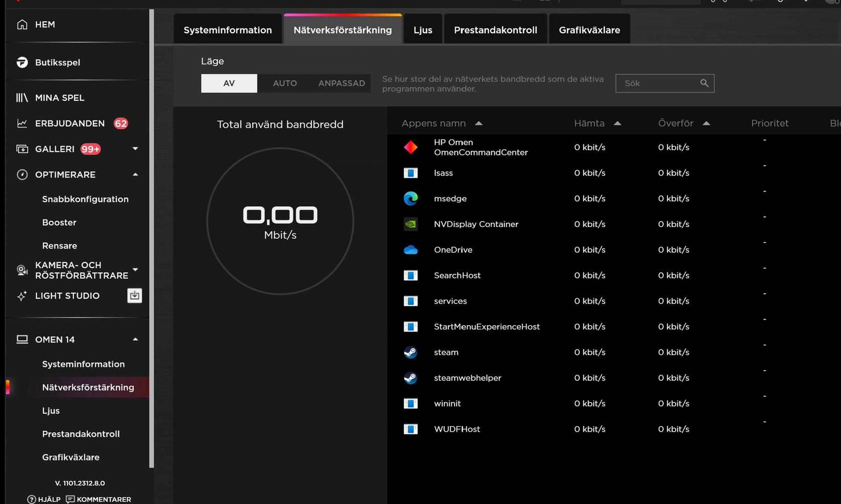The height and width of the screenshot is (504, 841).
Task: Click the OMEN 14 laptop icon
Action: [x=22, y=340]
